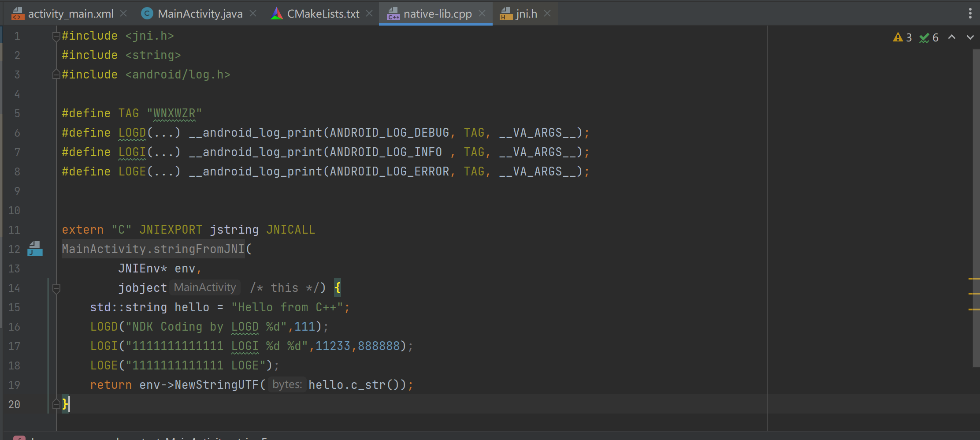Screen dimensions: 980x440
Task: Go to previous highlighted error arrow
Action: coord(952,37)
